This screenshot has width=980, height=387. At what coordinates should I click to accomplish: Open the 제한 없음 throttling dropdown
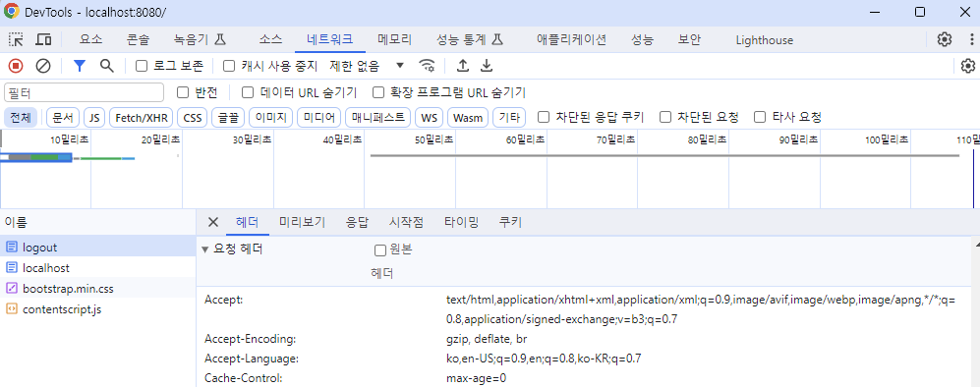(x=367, y=66)
